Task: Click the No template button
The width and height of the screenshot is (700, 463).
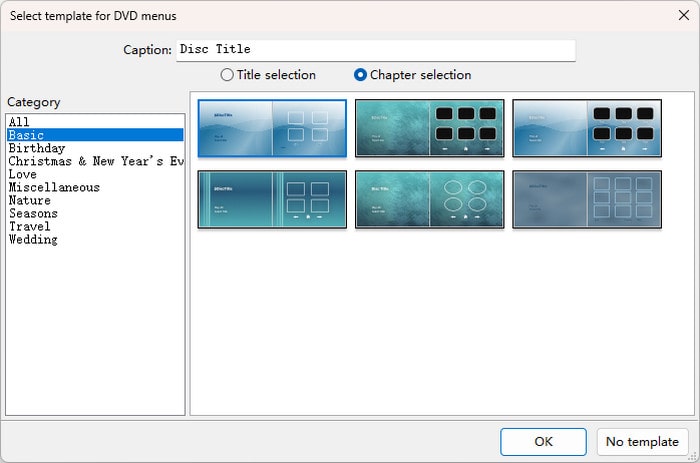Action: (x=643, y=441)
